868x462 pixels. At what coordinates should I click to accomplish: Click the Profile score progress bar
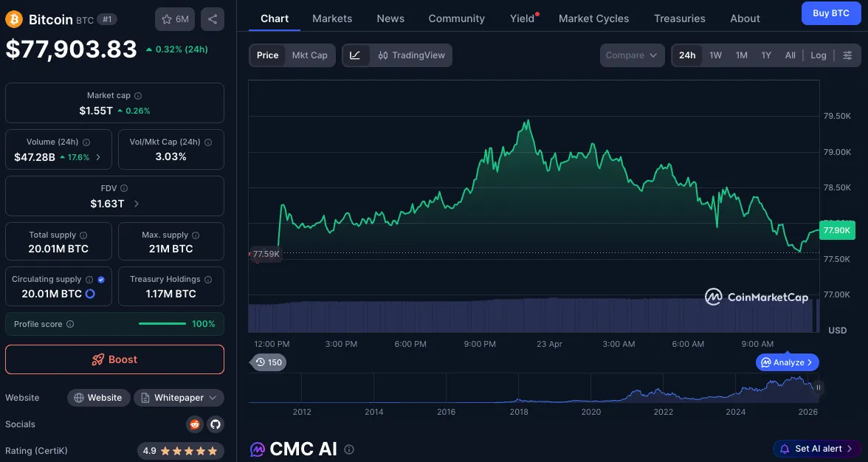coord(162,324)
